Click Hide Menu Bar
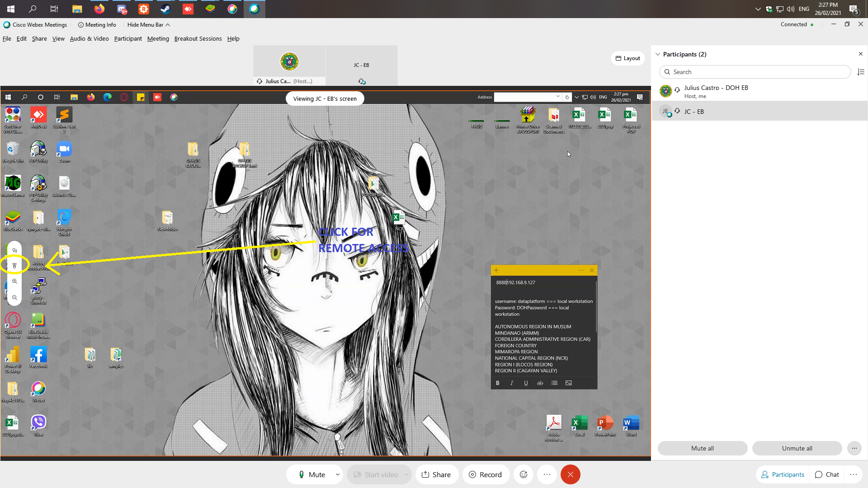 (x=148, y=25)
